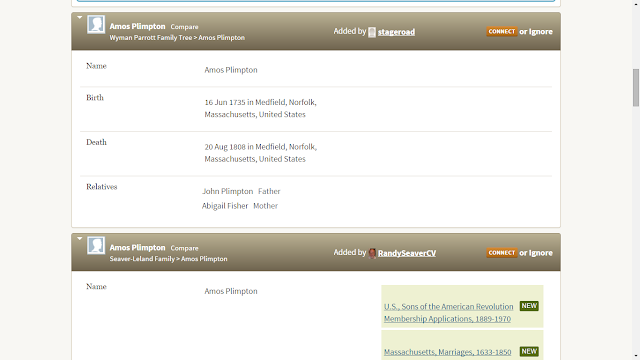Click NEW badge beside Sons of American Revolution

click(529, 306)
